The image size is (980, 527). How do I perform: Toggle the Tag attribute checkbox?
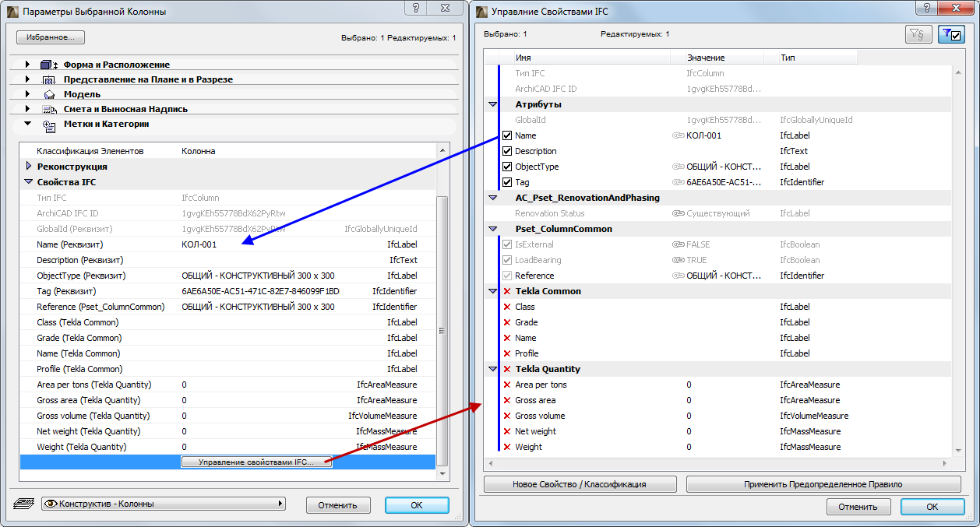[507, 182]
